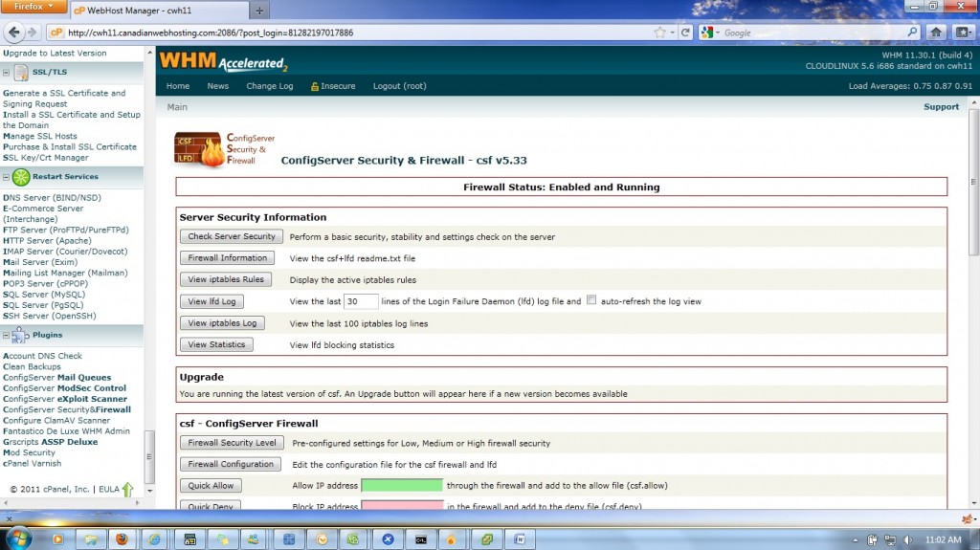The image size is (980, 550).
Task: Open the command prompt taskbar icon
Action: pyautogui.click(x=421, y=539)
